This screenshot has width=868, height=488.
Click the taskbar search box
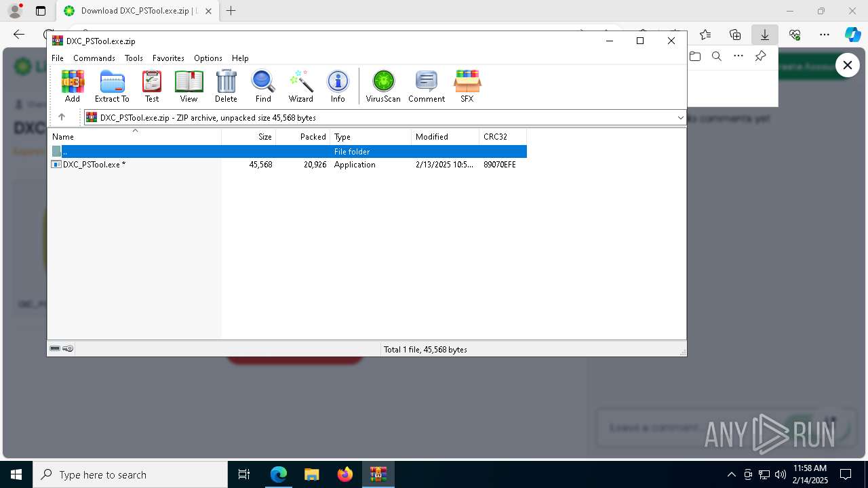130,474
